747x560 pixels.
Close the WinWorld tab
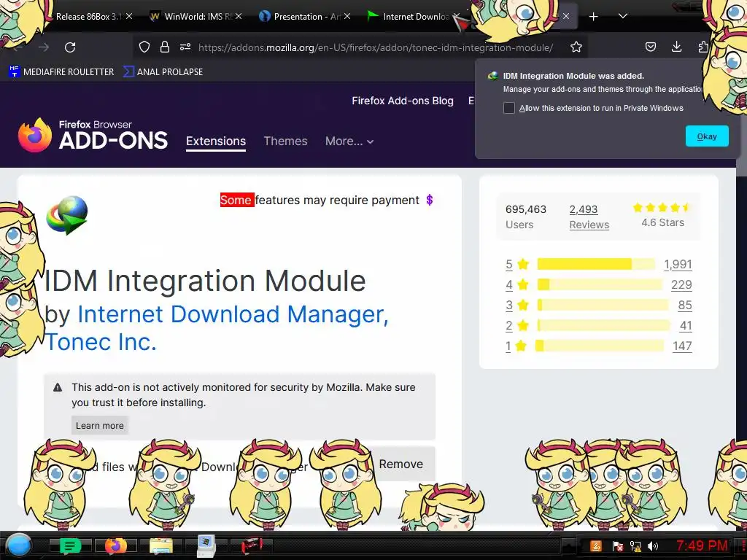pyautogui.click(x=239, y=16)
